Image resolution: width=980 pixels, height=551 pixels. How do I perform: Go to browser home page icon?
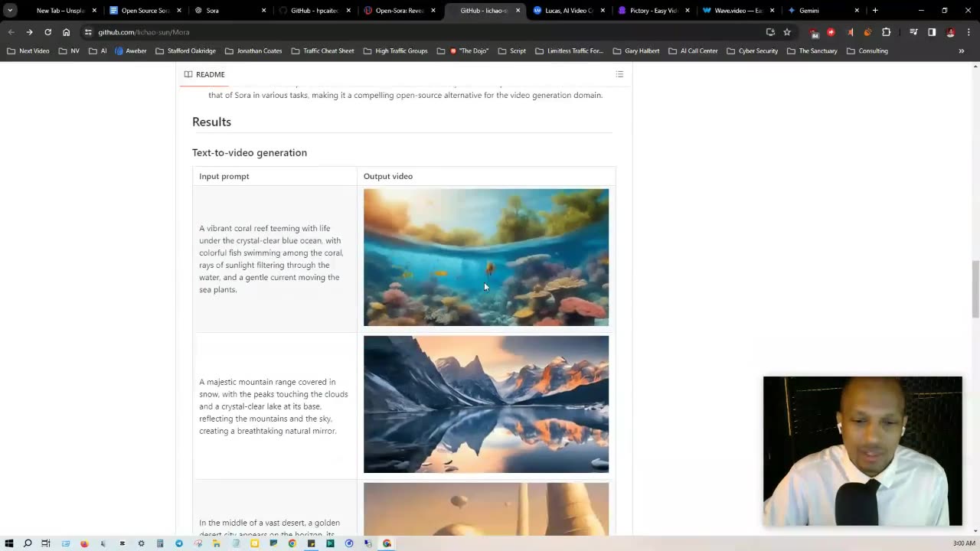pos(67,32)
